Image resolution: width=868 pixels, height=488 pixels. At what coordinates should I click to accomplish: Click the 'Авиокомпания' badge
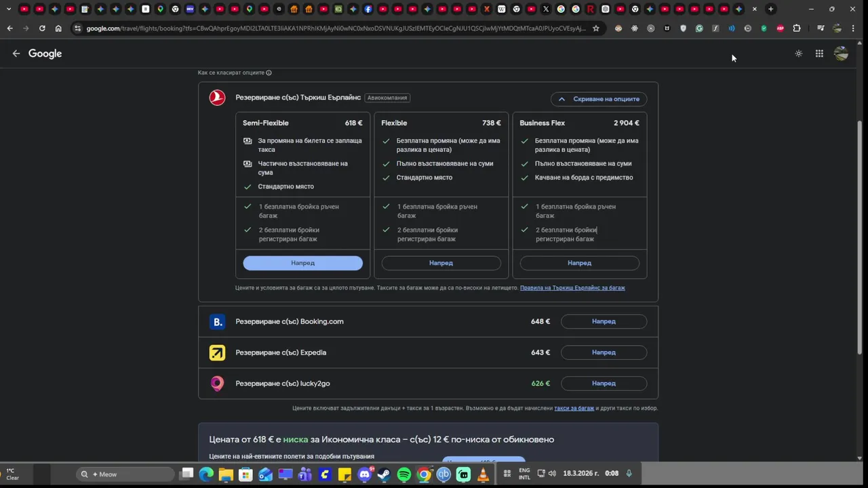click(387, 98)
